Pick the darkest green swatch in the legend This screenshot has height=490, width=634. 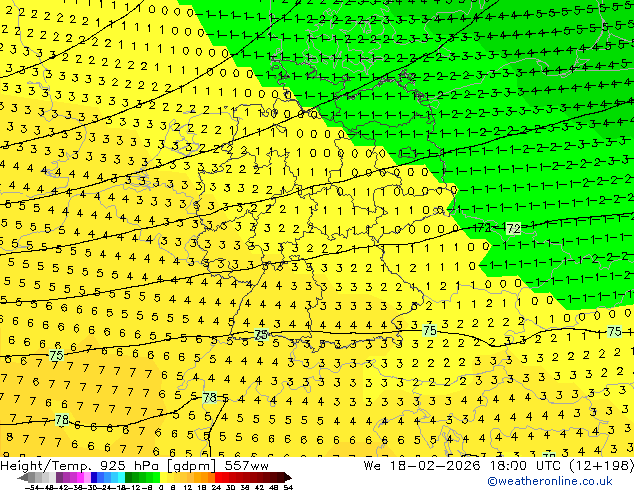pos(128,477)
